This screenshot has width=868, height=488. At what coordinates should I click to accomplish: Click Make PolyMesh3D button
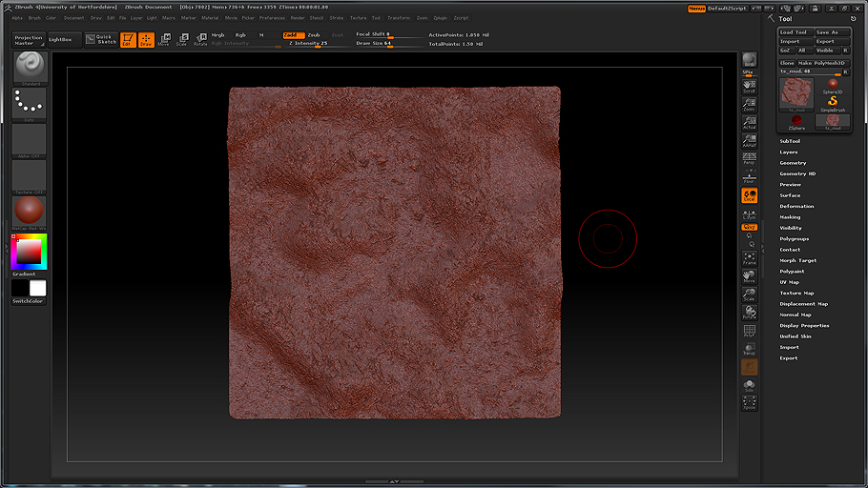[x=823, y=63]
